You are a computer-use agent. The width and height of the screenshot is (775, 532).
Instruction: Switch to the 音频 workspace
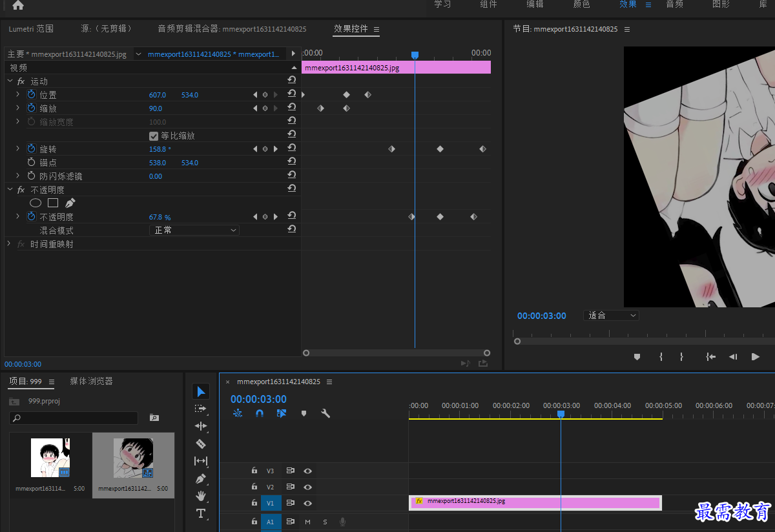tap(674, 4)
